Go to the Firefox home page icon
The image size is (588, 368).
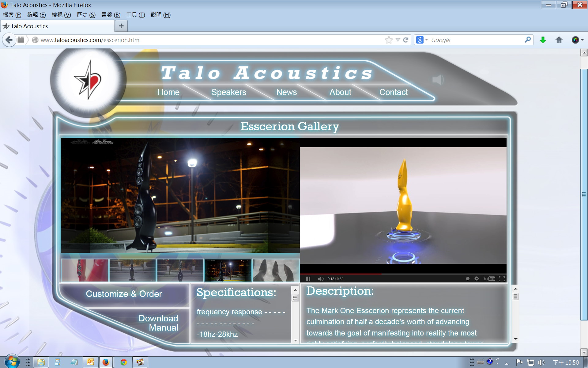[x=559, y=40]
